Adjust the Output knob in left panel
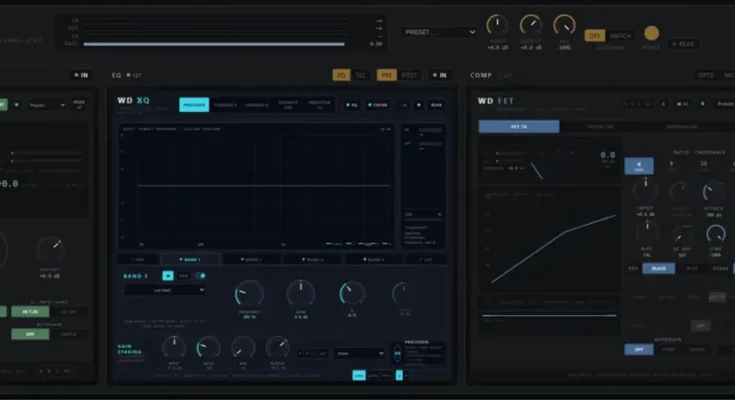The width and height of the screenshot is (735, 400). 50,249
